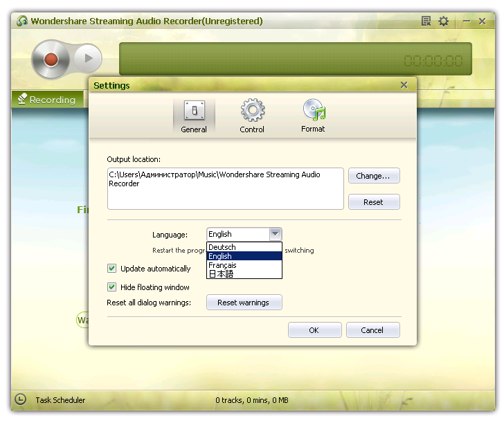The image size is (504, 423).
Task: Click the '0 tracks, 0 mins, 0 MB' status
Action: tap(252, 400)
